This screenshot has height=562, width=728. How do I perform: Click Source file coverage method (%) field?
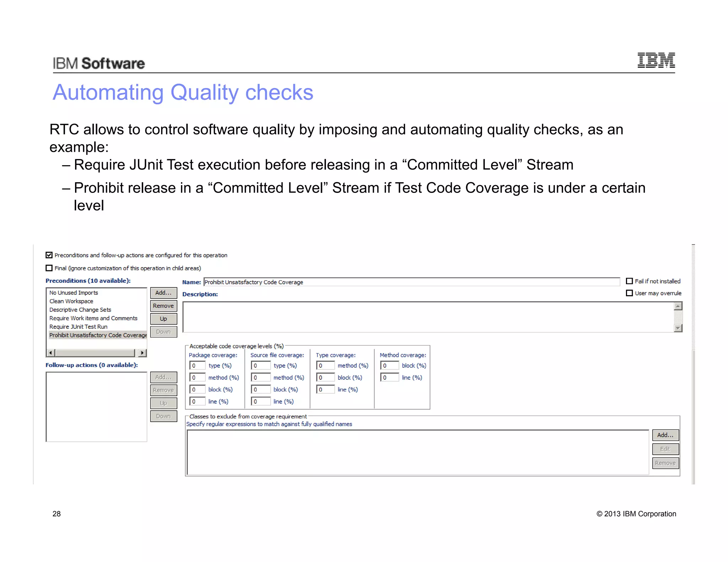click(x=261, y=378)
